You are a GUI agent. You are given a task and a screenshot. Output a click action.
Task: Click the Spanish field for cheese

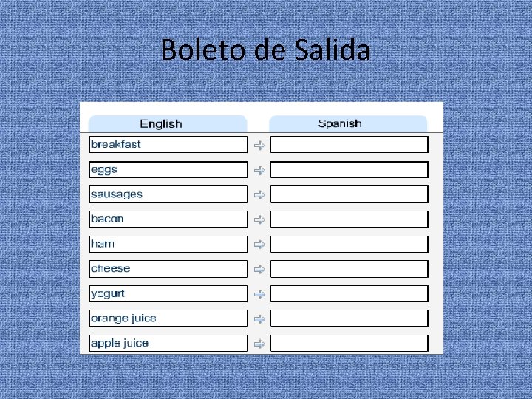coord(349,269)
